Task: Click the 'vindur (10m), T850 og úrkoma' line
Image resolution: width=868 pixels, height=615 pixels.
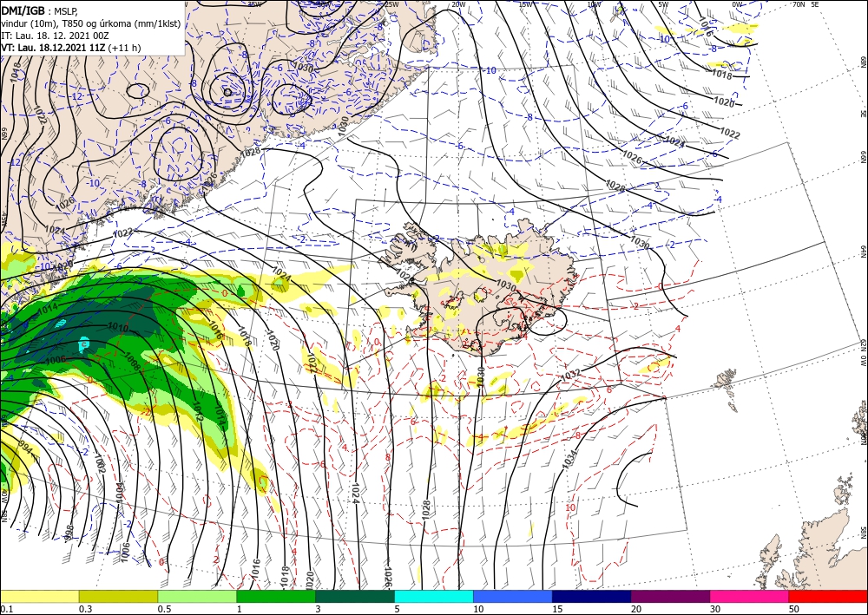Action: coord(91,23)
